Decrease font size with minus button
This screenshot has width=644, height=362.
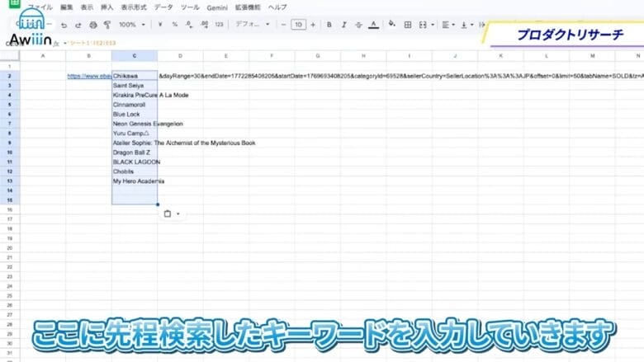[x=283, y=25]
